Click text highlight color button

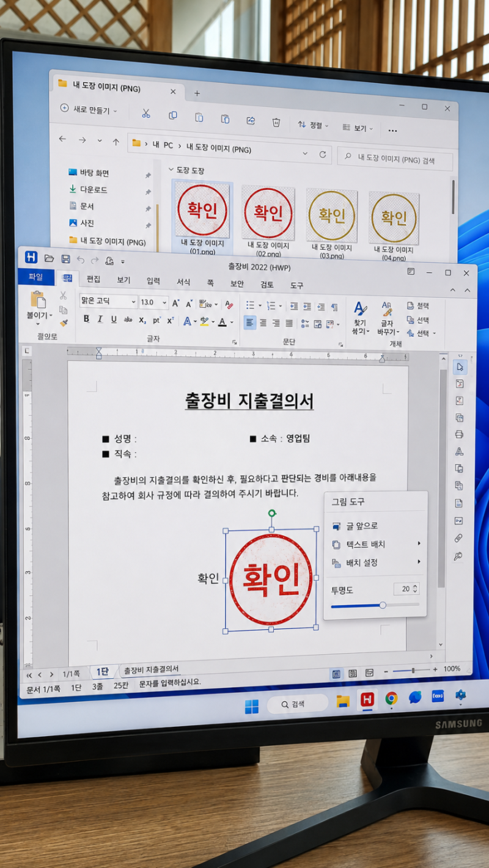pos(204,321)
